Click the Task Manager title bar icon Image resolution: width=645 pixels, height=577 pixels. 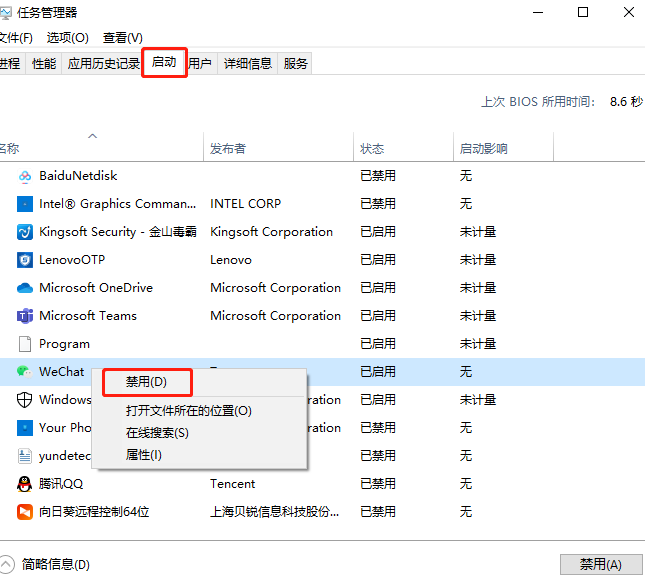(6, 13)
